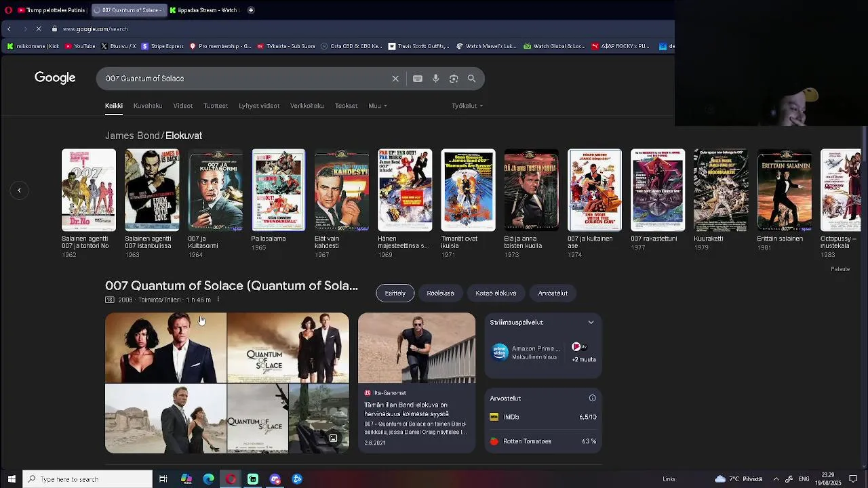Click the Arvostelut chip
Screen dimensions: 868x488
[x=553, y=293]
